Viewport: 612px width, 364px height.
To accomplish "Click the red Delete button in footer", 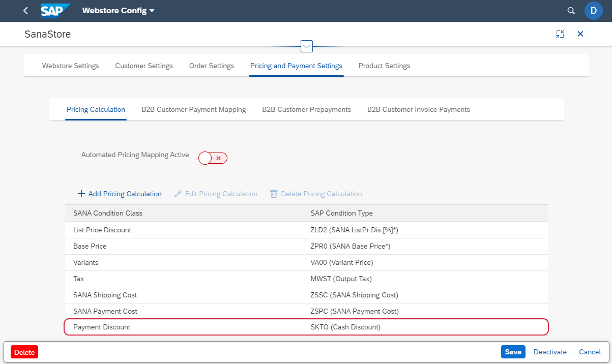I will (x=24, y=352).
